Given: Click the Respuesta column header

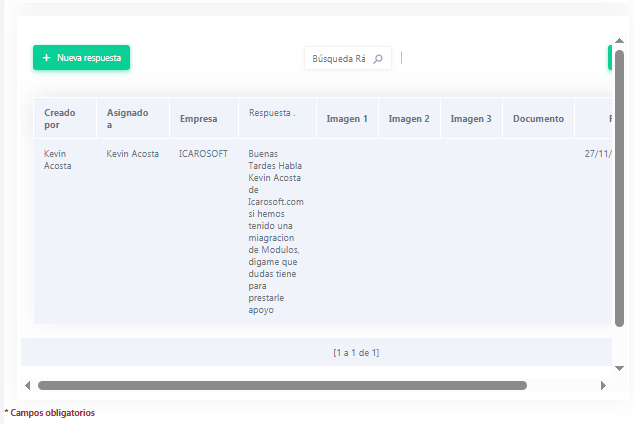Looking at the screenshot, I should click(272, 113).
